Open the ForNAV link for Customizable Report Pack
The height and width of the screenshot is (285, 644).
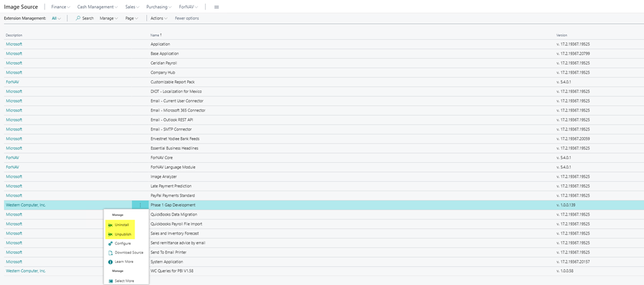[x=12, y=82]
